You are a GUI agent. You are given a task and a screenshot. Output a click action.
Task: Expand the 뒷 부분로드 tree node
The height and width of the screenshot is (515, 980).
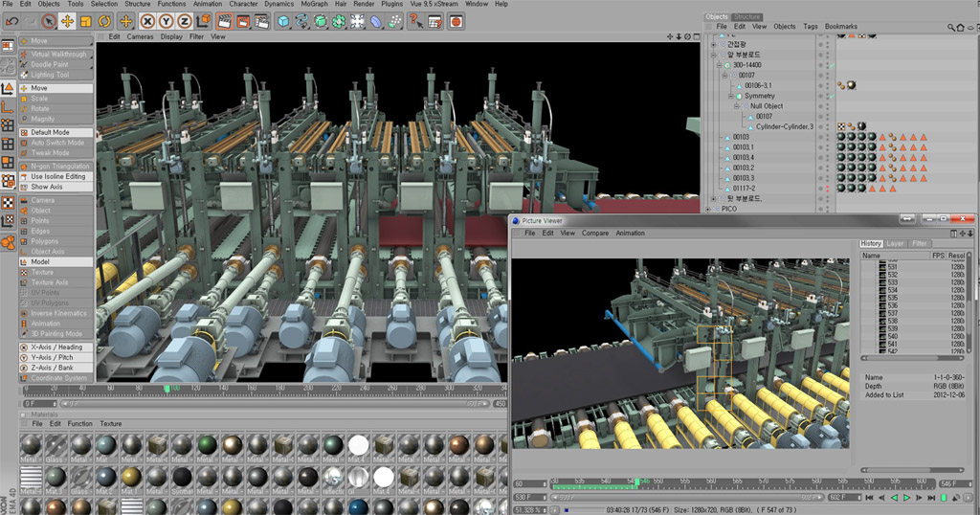click(713, 199)
